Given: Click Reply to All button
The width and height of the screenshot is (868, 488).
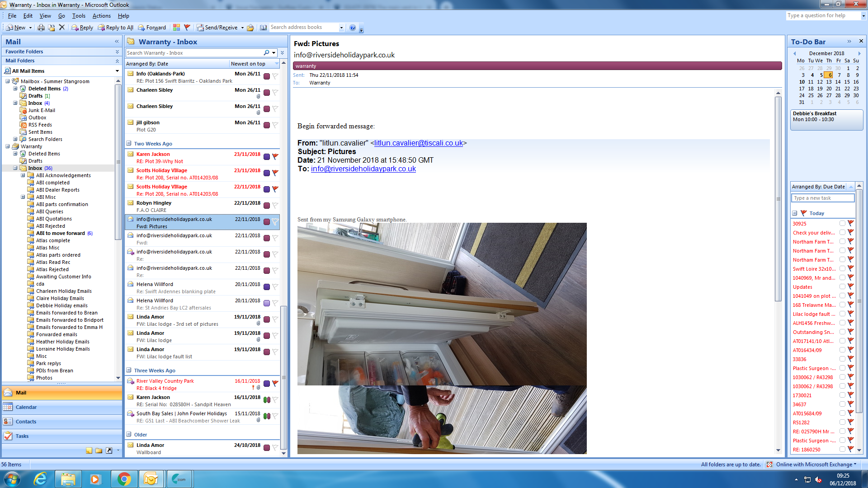Looking at the screenshot, I should pos(116,28).
